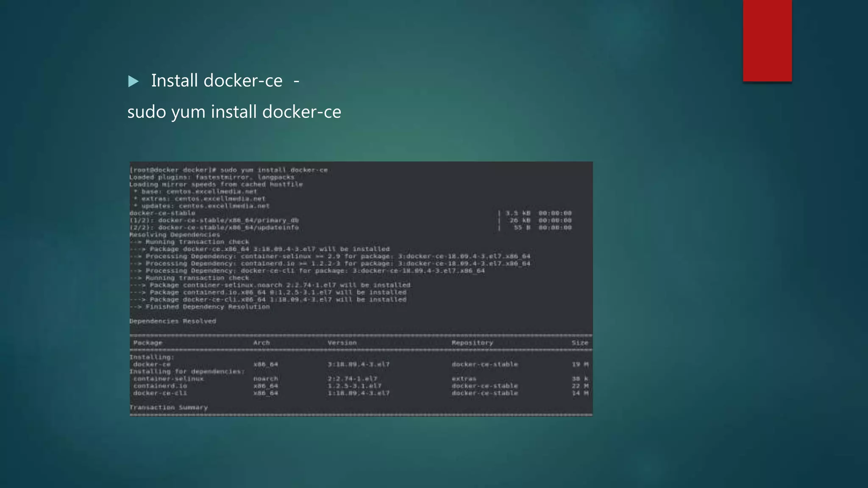Click "containerd.io" package name in table

(x=160, y=386)
